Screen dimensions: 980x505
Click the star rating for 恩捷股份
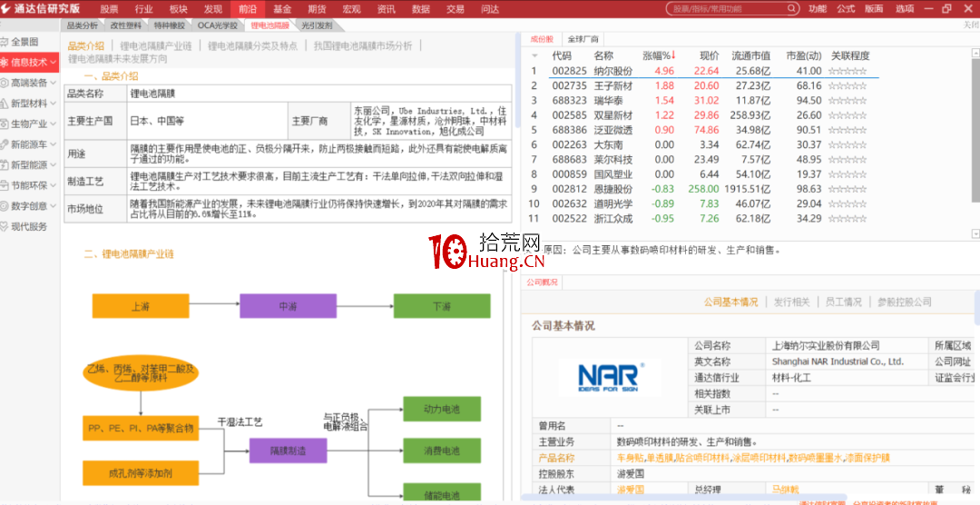pos(848,189)
